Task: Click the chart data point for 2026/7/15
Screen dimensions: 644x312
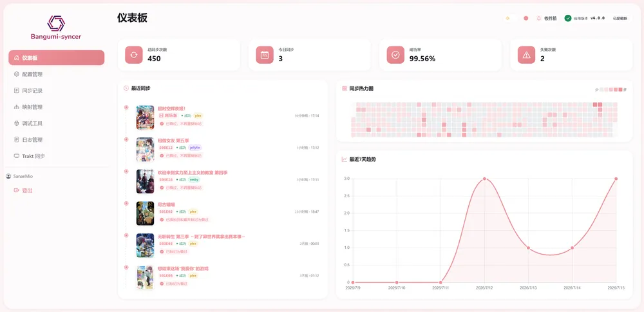Action: coord(616,179)
